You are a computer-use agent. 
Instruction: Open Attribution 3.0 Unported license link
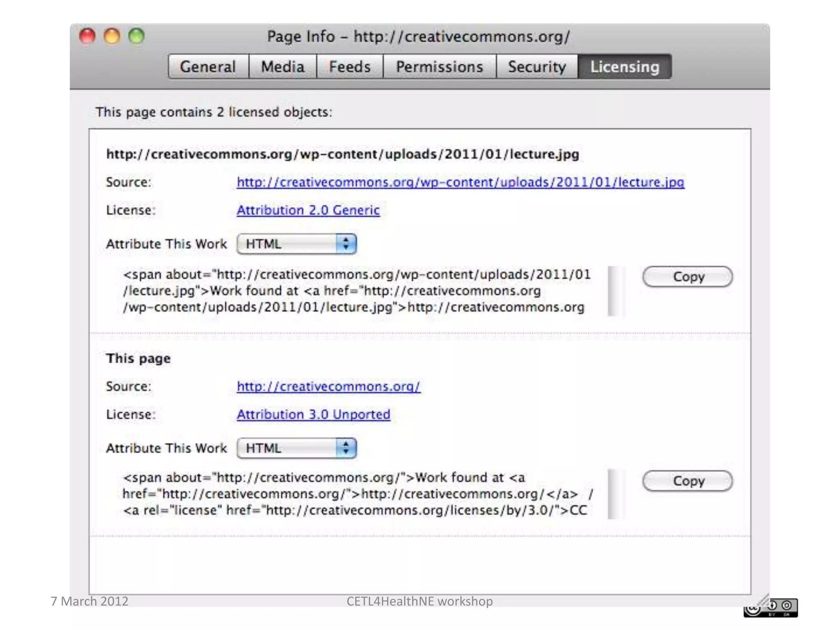pyautogui.click(x=313, y=414)
